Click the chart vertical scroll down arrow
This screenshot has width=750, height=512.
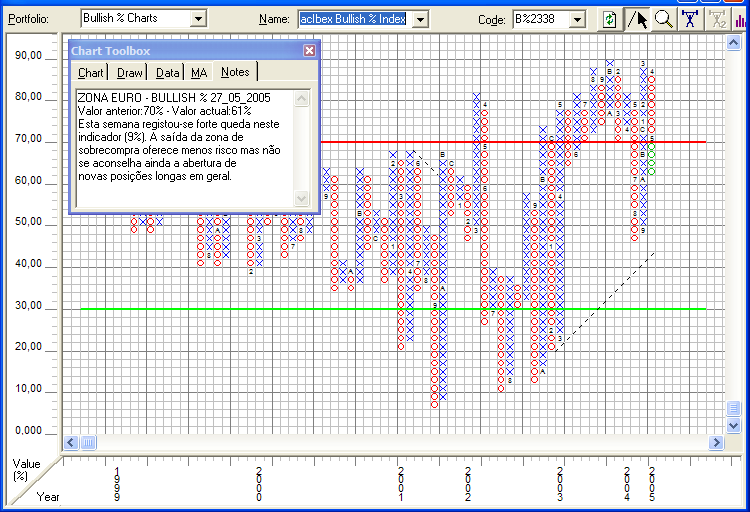733,424
